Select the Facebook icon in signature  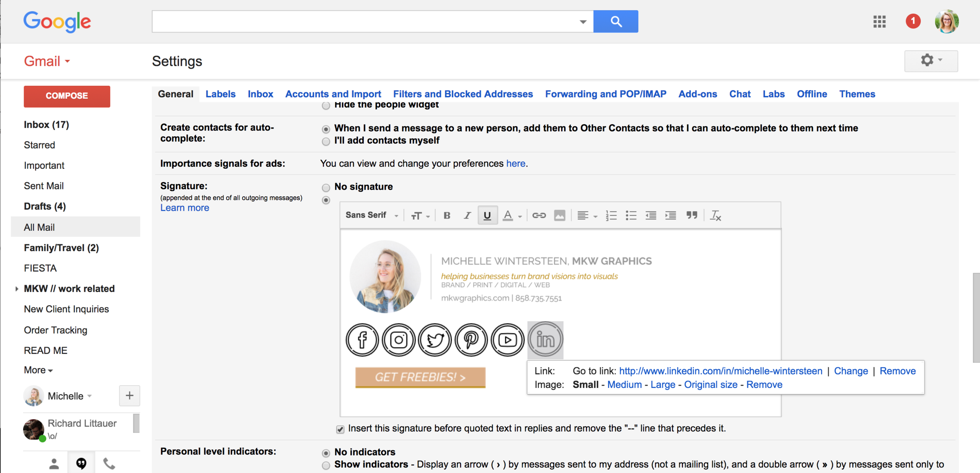point(362,340)
